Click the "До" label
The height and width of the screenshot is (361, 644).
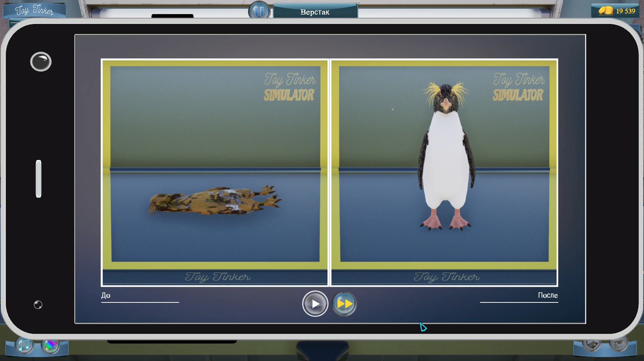[106, 295]
